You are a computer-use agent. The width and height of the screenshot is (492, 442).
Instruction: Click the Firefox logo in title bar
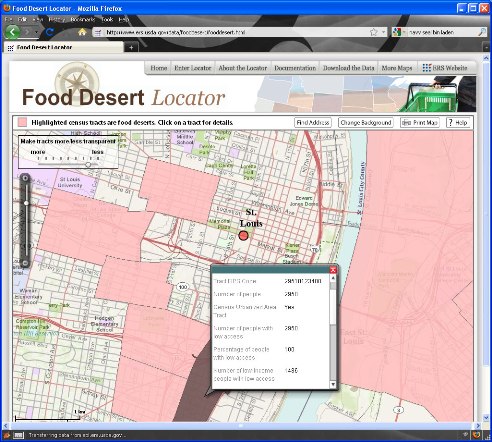coord(7,8)
